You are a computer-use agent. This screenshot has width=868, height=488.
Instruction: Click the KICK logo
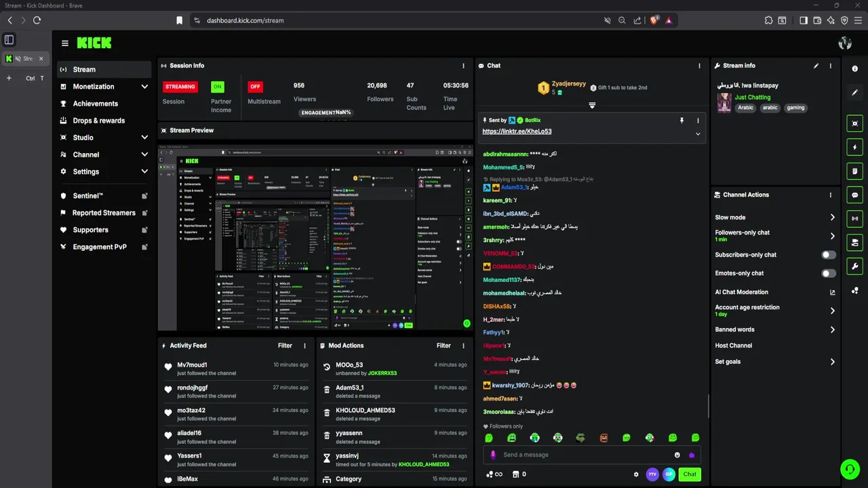pyautogui.click(x=94, y=43)
